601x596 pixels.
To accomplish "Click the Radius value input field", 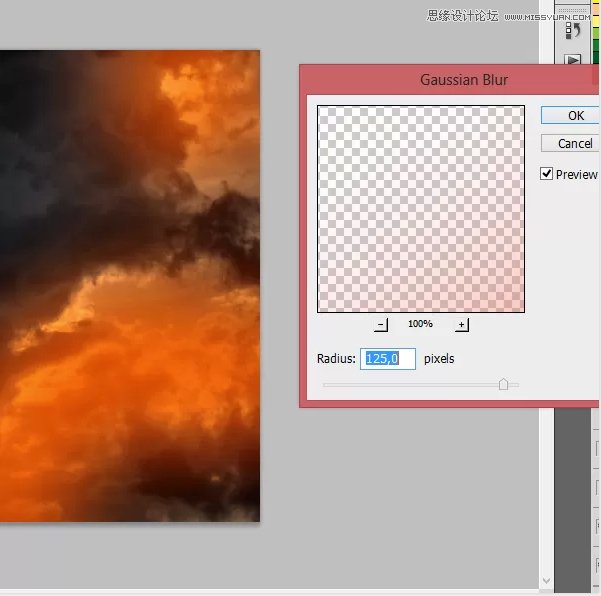I will pos(388,358).
